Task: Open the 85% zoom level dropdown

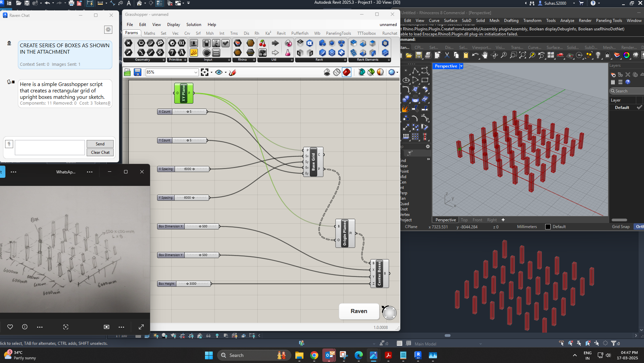Action: pos(196,72)
